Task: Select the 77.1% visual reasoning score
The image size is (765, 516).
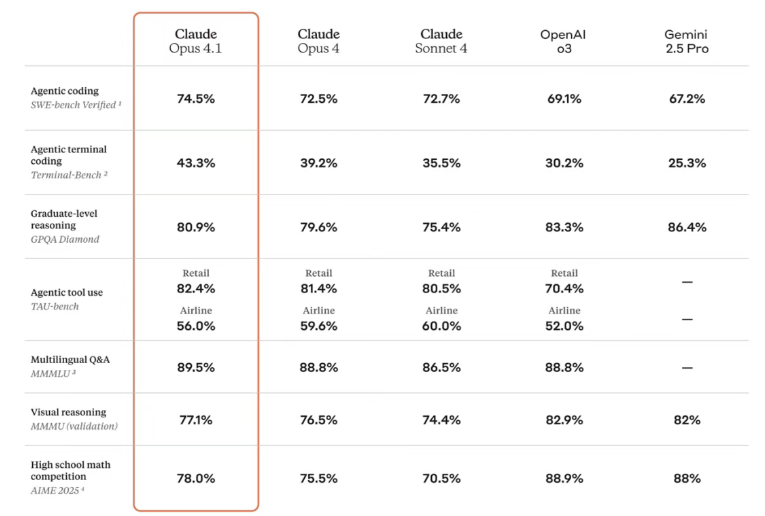Action: point(196,420)
